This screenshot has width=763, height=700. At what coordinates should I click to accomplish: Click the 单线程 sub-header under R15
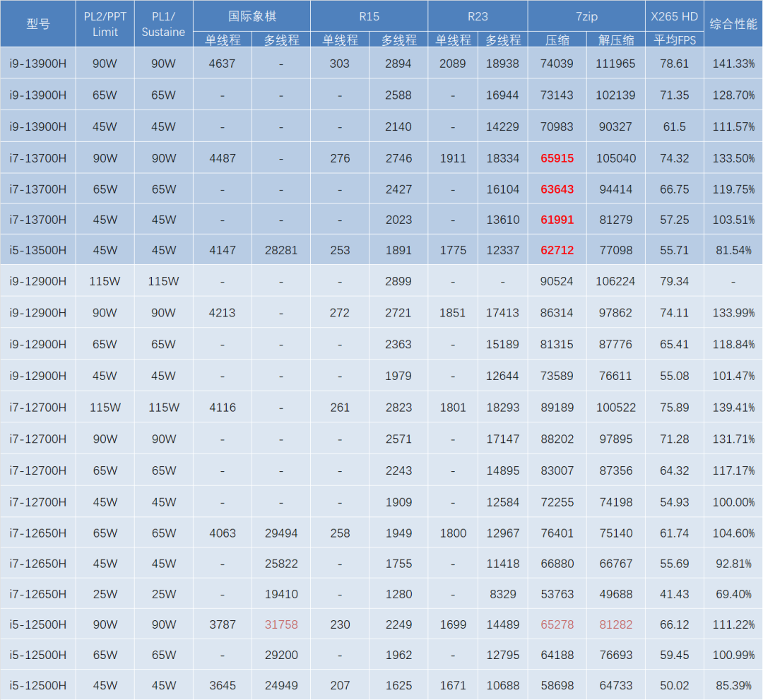tap(340, 40)
